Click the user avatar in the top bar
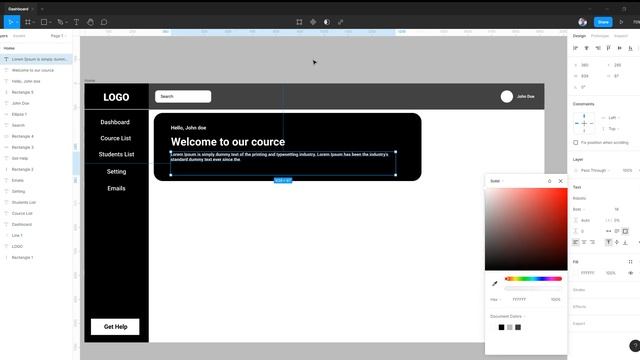This screenshot has width=640, height=360. point(582,22)
